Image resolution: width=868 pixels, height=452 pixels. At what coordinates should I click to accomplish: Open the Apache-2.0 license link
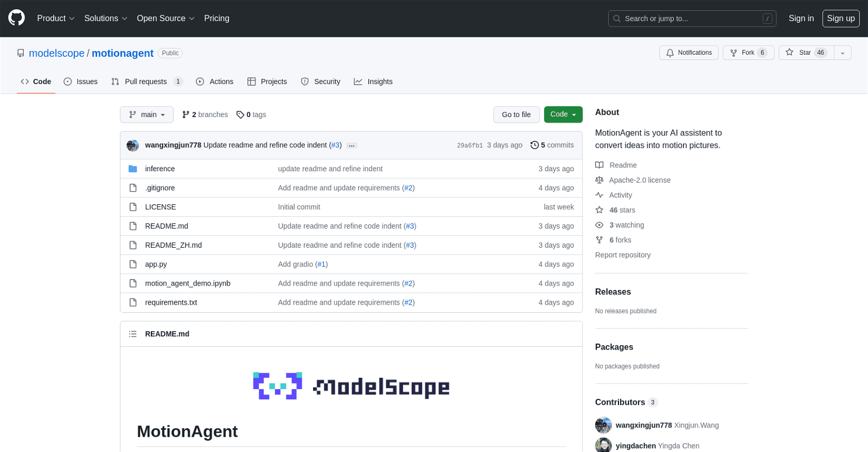639,180
